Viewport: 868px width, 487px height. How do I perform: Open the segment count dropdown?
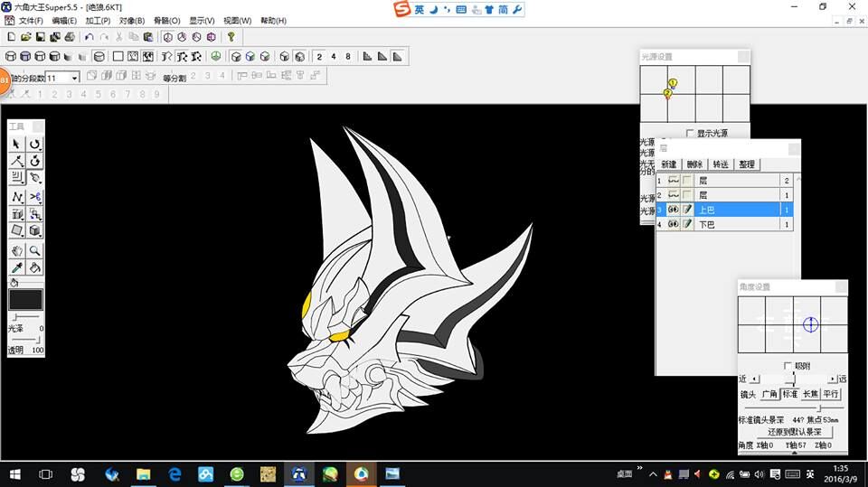pyautogui.click(x=74, y=79)
